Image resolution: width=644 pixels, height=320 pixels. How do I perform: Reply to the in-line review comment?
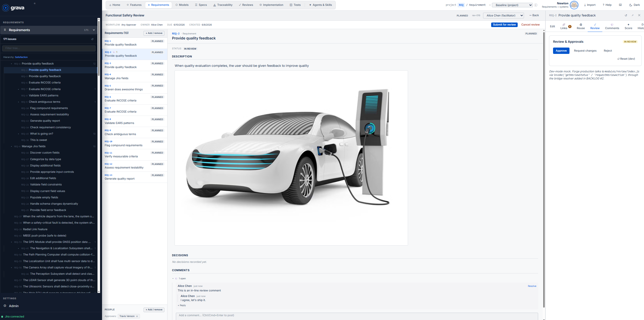182,305
